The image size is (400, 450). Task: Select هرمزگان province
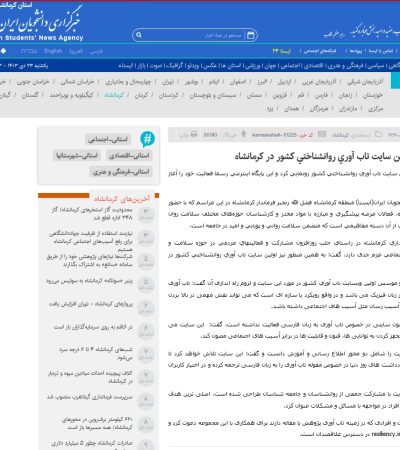pyautogui.click(x=319, y=109)
